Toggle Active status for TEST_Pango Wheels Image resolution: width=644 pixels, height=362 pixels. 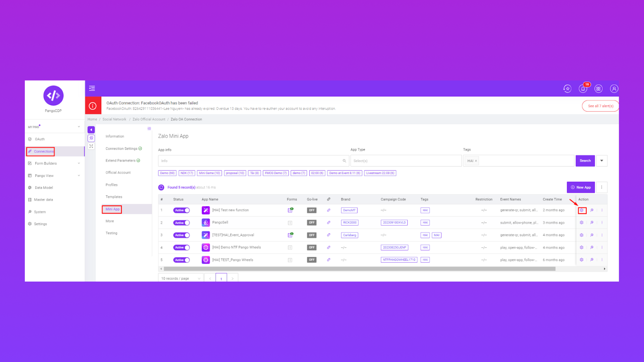pyautogui.click(x=181, y=260)
